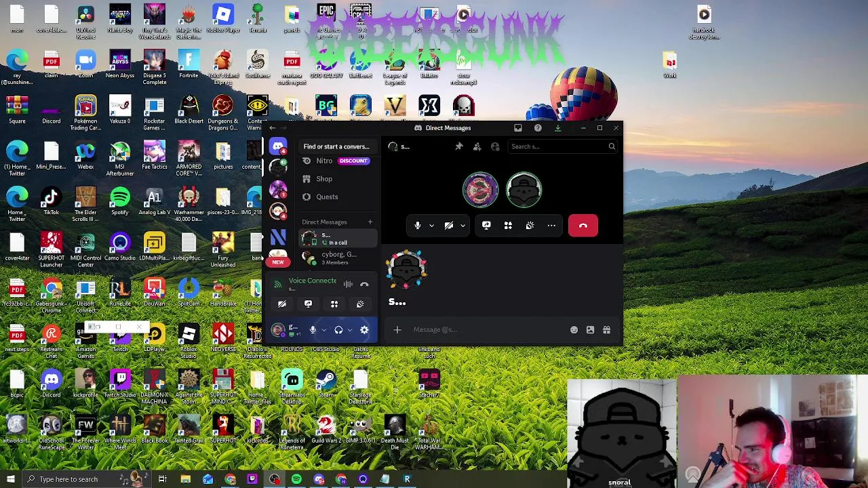Select the TikTok desktop icon
Screen dimensions: 868x488
click(51, 202)
